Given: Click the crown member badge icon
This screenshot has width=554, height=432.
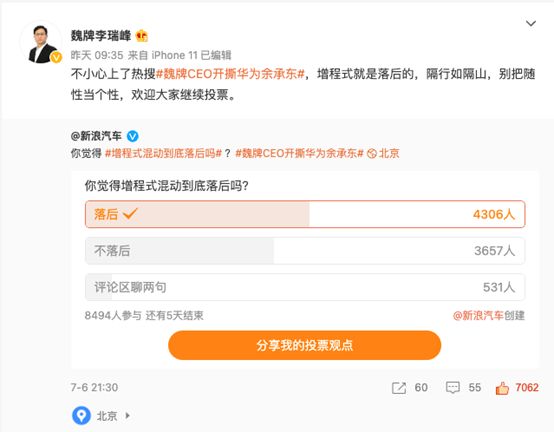Looking at the screenshot, I should [142, 36].
